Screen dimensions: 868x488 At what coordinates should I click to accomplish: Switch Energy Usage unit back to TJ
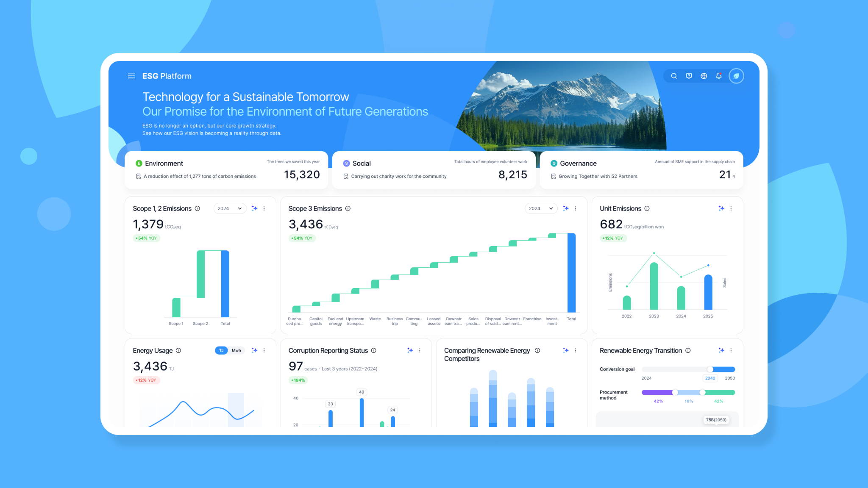coord(221,350)
